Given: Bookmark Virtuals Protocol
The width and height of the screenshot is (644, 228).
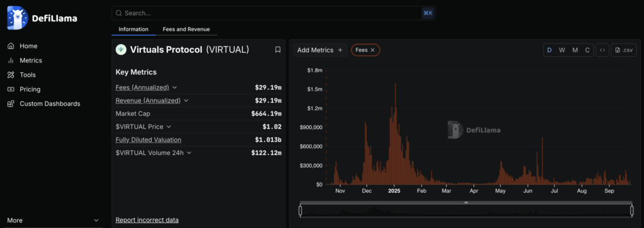Looking at the screenshot, I should 277,50.
